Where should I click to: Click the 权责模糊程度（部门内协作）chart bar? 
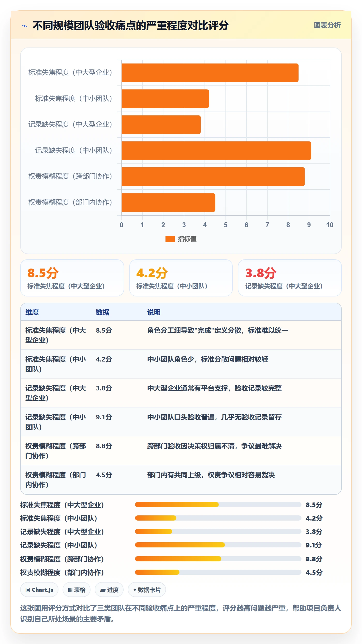(x=168, y=202)
